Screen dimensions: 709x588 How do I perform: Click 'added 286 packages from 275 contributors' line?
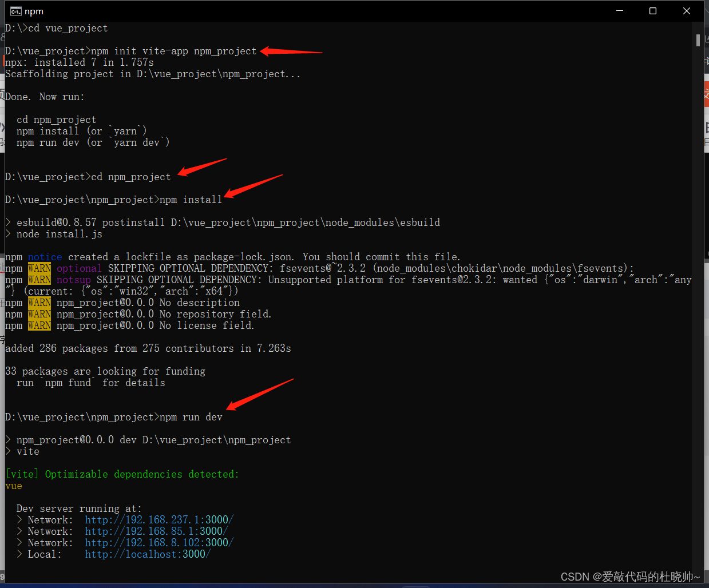148,348
